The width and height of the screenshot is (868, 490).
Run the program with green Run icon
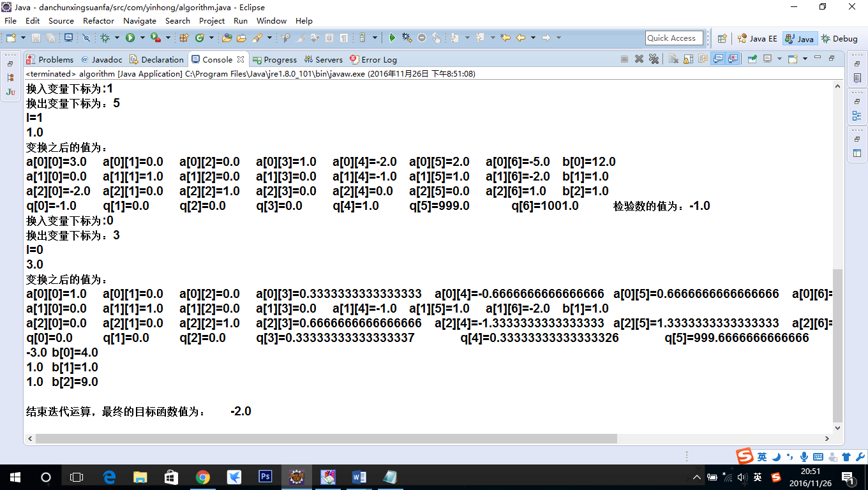click(x=130, y=38)
